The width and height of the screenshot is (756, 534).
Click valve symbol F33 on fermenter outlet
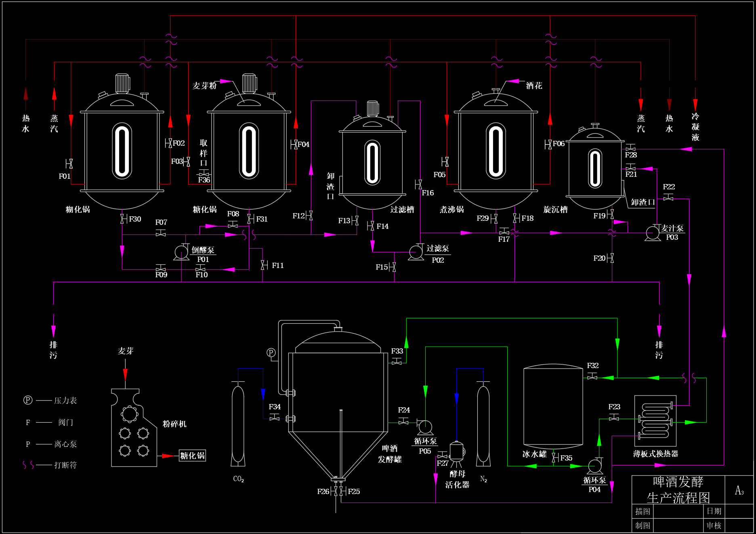click(x=397, y=361)
